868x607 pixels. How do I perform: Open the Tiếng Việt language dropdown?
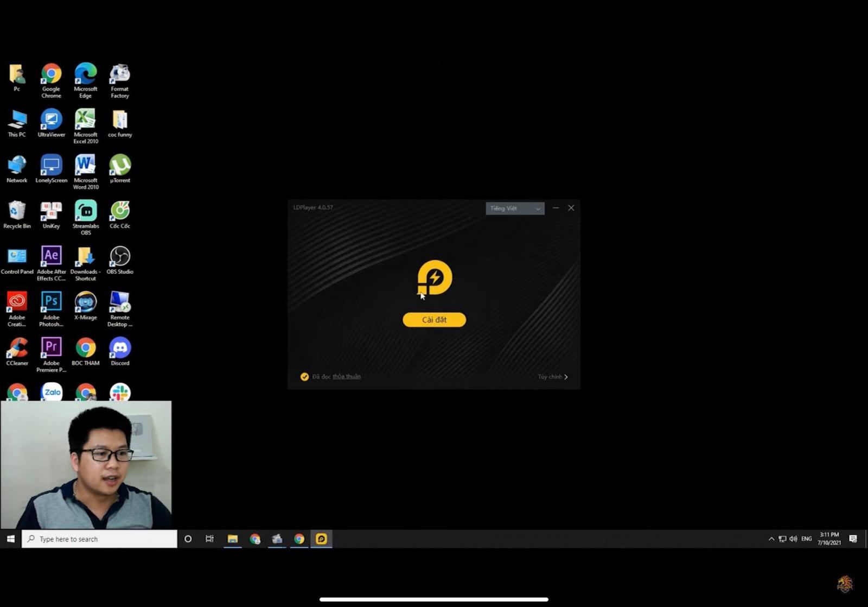coord(515,208)
